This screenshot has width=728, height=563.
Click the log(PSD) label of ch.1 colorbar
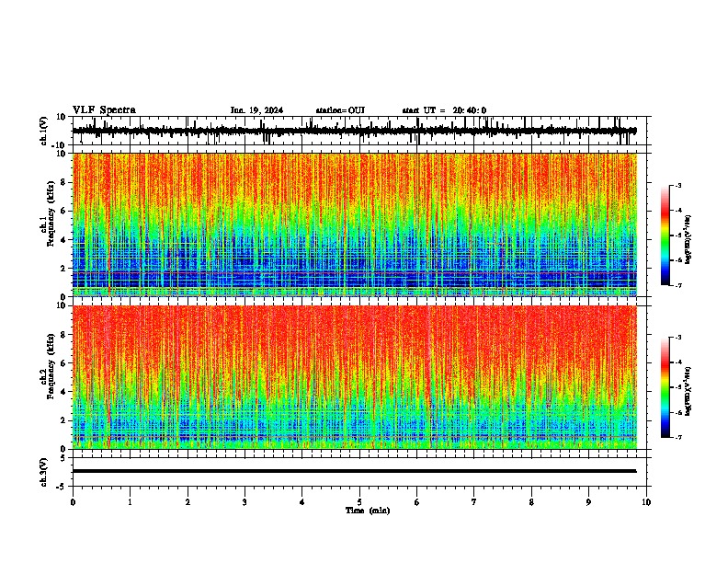click(x=688, y=240)
